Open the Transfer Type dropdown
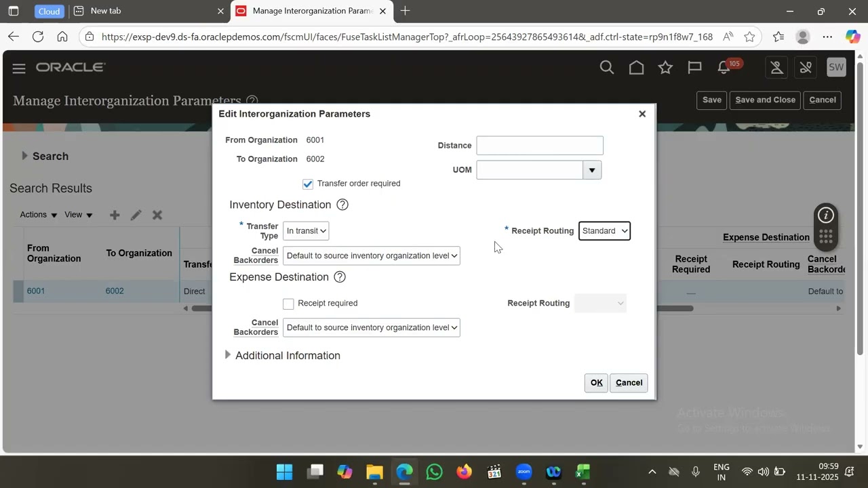This screenshot has width=868, height=488. [x=306, y=231]
